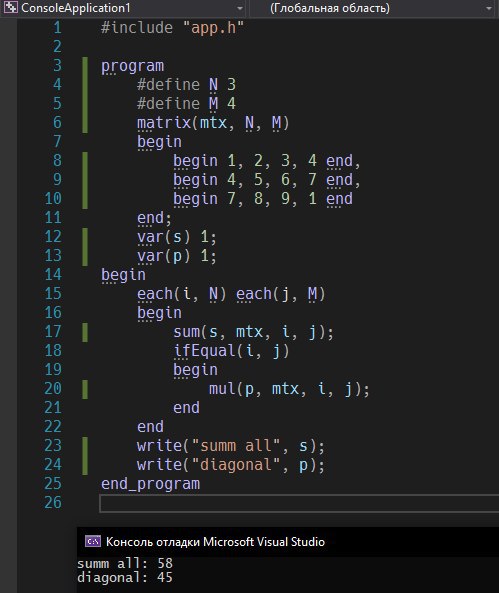Viewport: 499px width, 593px height.
Task: Click end; on line 11
Action: [x=154, y=218]
